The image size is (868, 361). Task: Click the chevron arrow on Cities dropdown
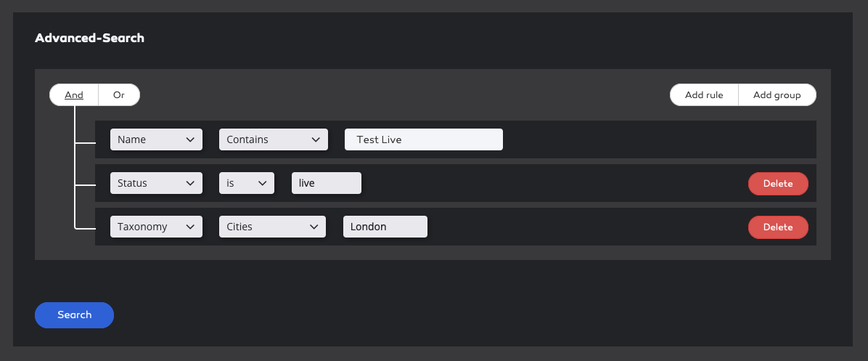[x=314, y=227]
